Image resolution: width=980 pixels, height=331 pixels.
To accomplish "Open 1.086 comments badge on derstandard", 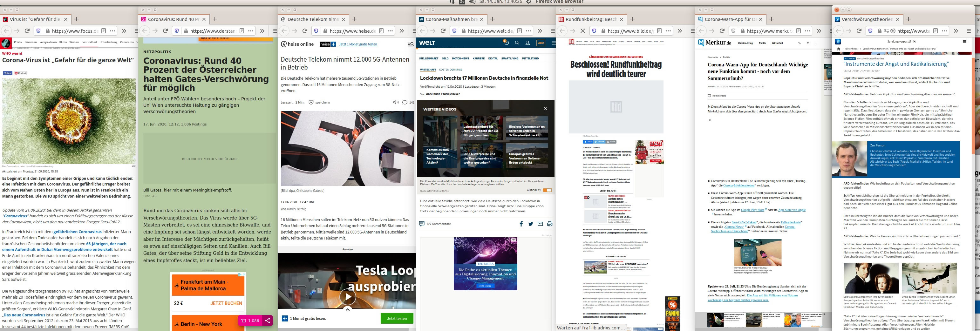I will (250, 320).
